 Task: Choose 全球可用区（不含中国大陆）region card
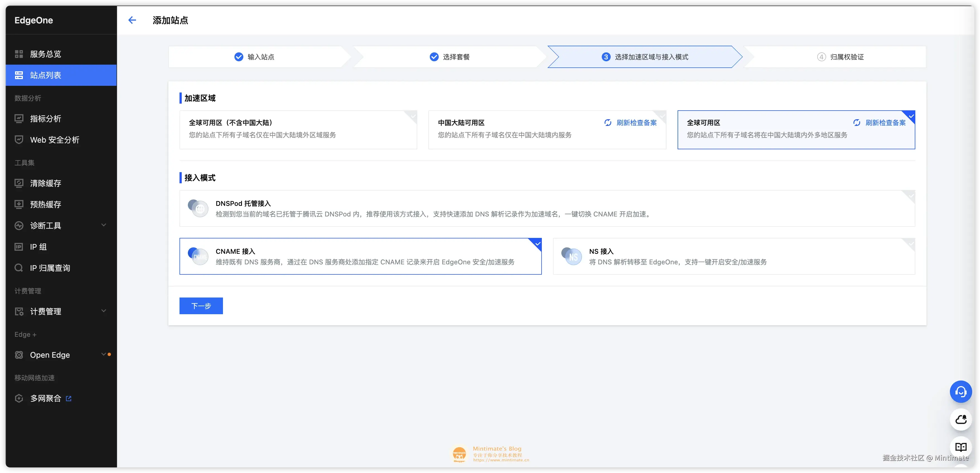pyautogui.click(x=266, y=129)
